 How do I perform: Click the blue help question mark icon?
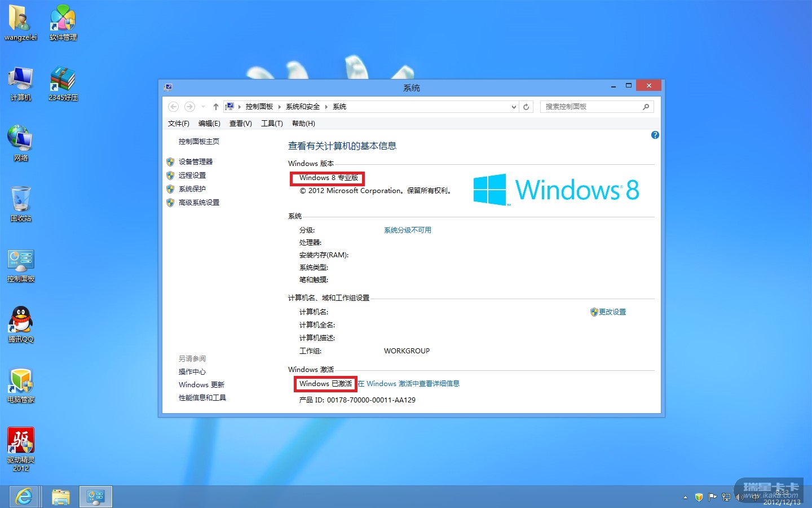click(x=655, y=135)
